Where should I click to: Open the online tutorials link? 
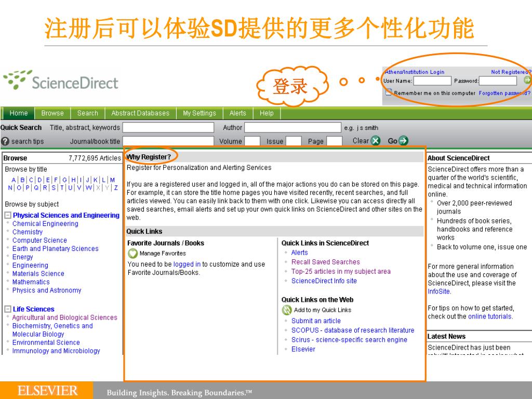(x=489, y=316)
